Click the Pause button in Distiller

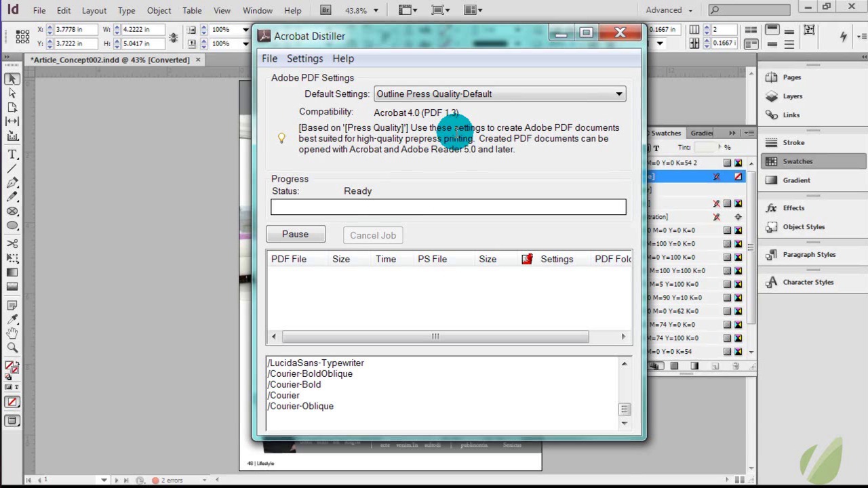pos(296,235)
